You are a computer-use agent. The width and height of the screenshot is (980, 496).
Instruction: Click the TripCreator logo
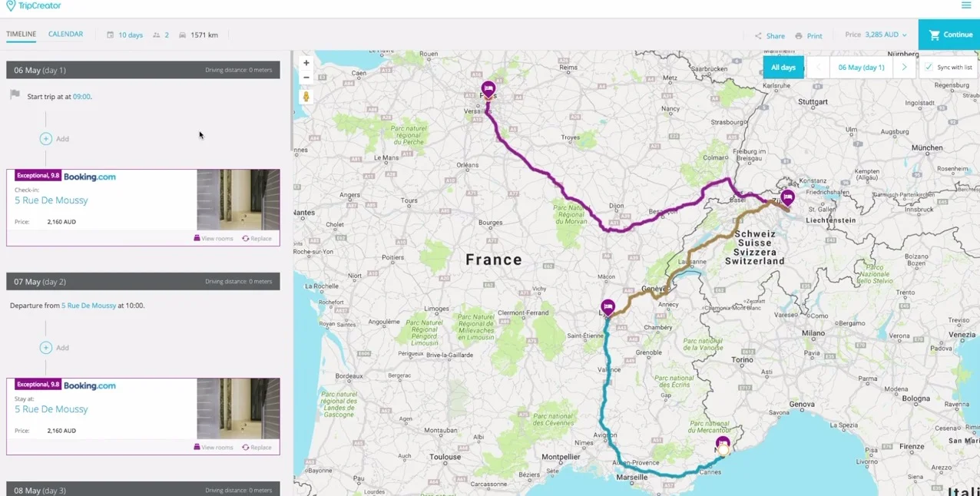click(x=34, y=5)
